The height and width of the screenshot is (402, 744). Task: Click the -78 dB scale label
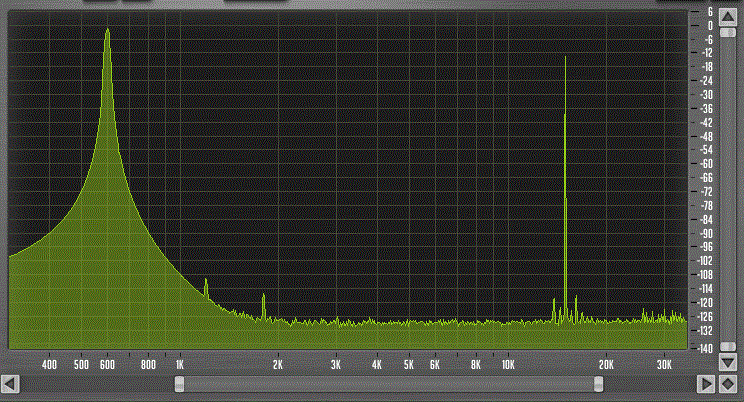(707, 206)
